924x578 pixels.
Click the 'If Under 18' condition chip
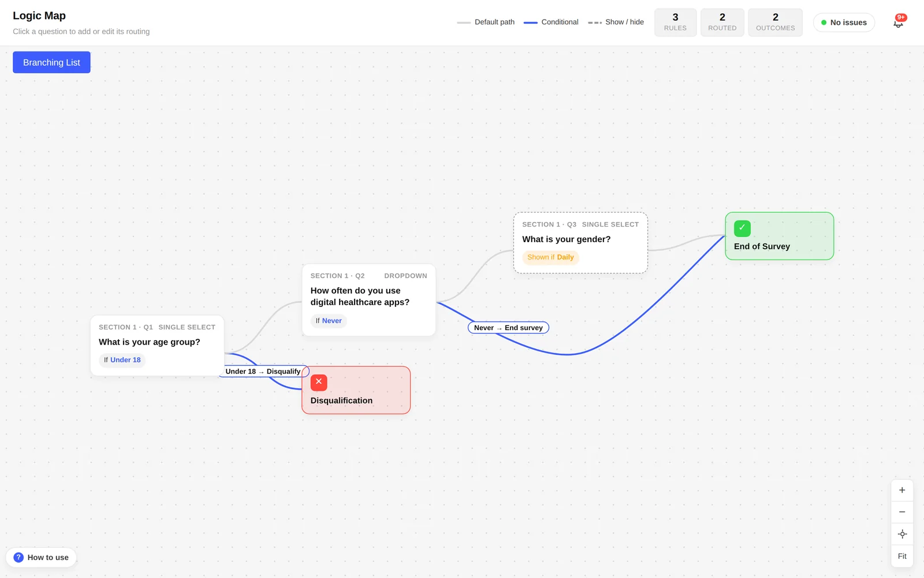coord(122,360)
